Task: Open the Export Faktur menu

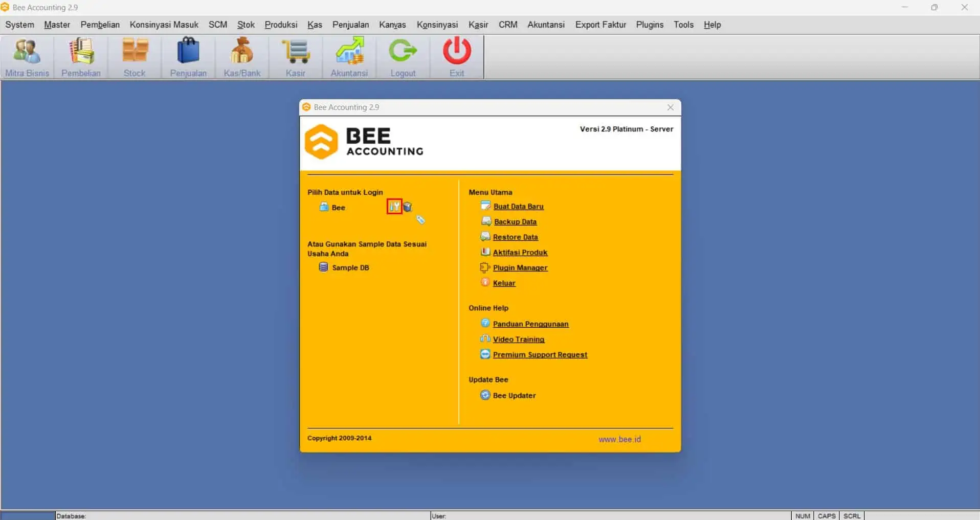Action: (x=600, y=25)
